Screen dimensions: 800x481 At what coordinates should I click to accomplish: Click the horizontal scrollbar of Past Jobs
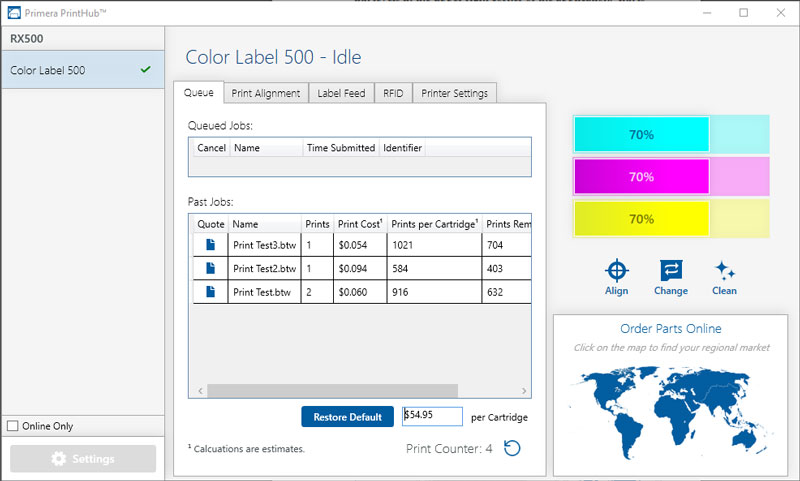coord(332,391)
